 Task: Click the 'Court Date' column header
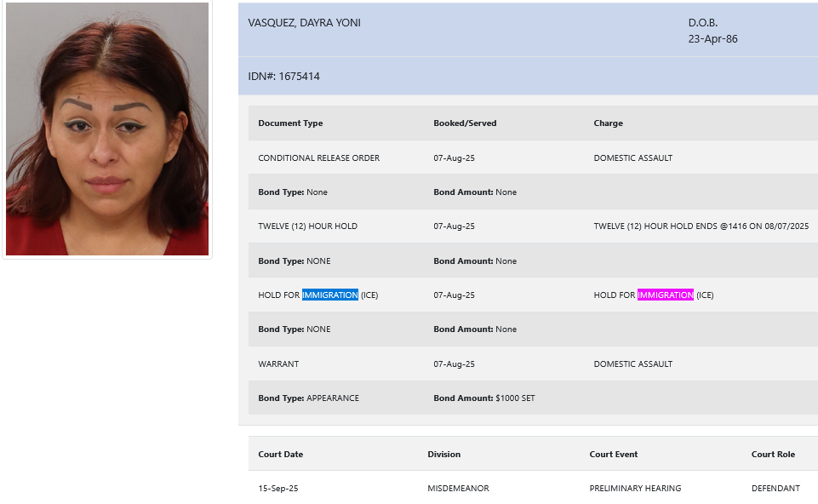click(281, 455)
